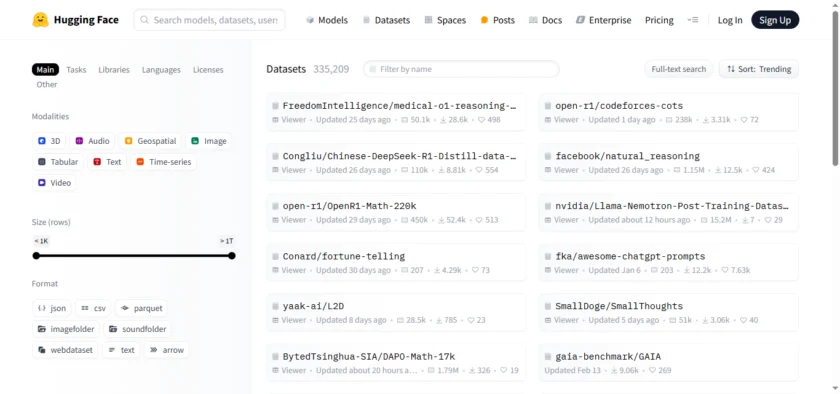Open Congliu/Chinese-DeepSeek-R1-Distill dataset
Viewport: 840px width, 394px height.
396,162
